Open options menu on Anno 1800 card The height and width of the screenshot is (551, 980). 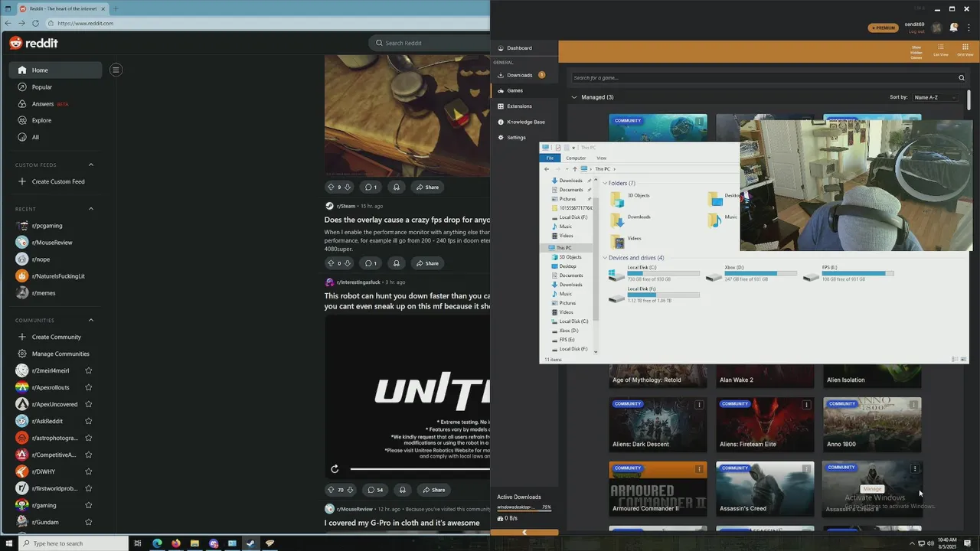(x=914, y=404)
